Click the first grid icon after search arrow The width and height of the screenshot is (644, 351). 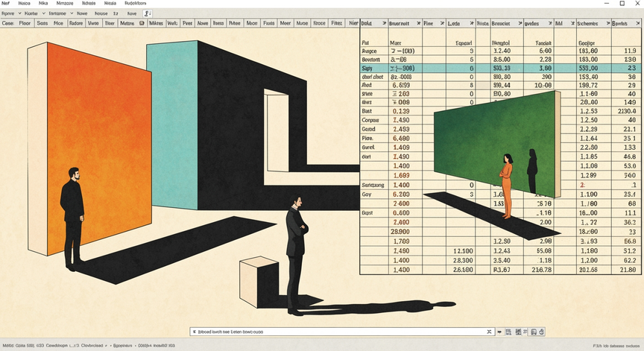click(508, 332)
